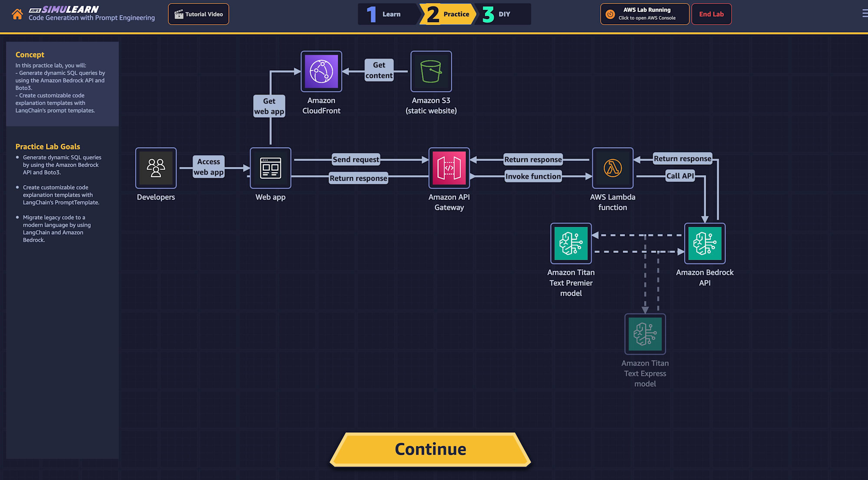Open AWS Console via AWS Lab Running

pyautogui.click(x=644, y=14)
